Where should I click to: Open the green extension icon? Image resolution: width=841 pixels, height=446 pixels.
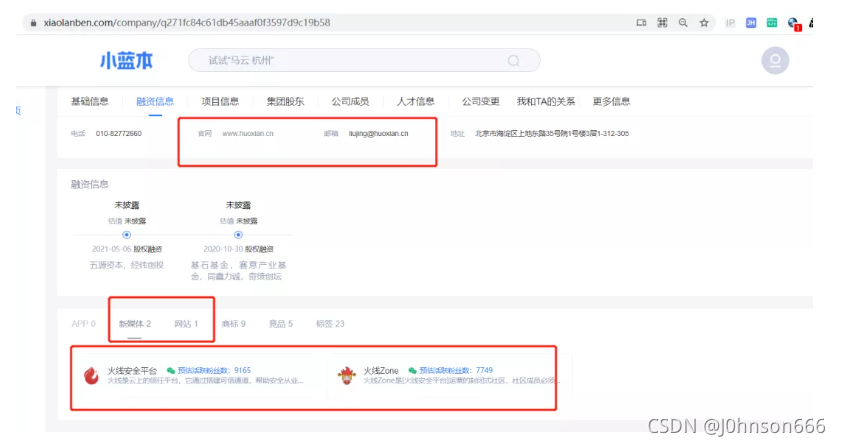click(772, 23)
